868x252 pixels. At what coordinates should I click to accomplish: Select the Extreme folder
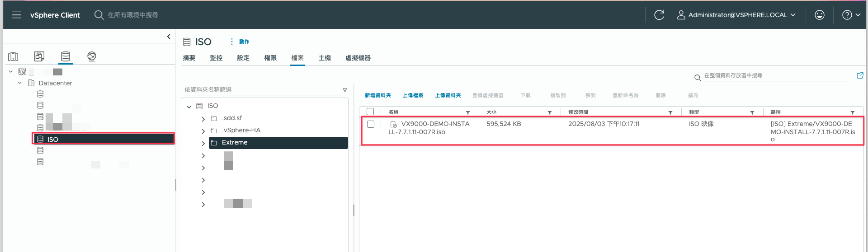click(x=278, y=143)
